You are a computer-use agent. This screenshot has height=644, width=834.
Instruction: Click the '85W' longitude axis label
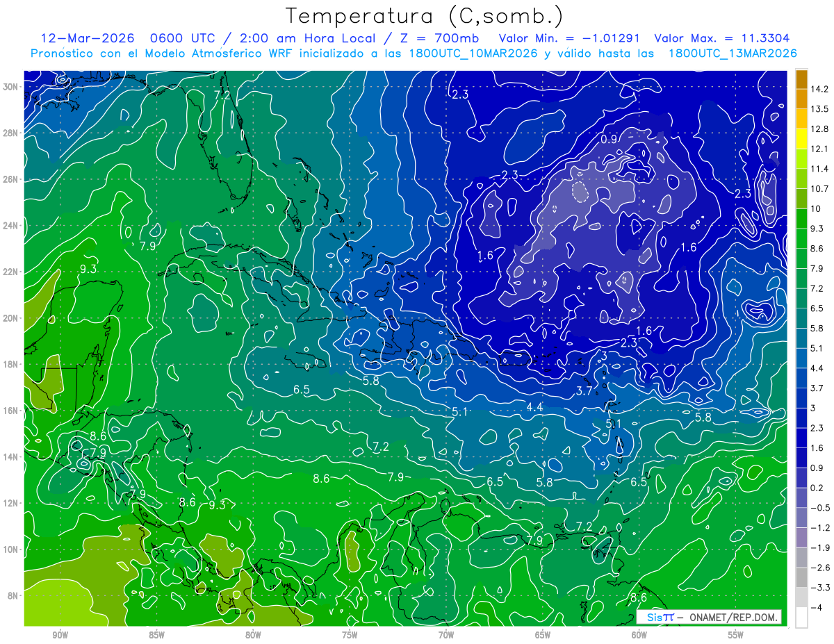156,635
